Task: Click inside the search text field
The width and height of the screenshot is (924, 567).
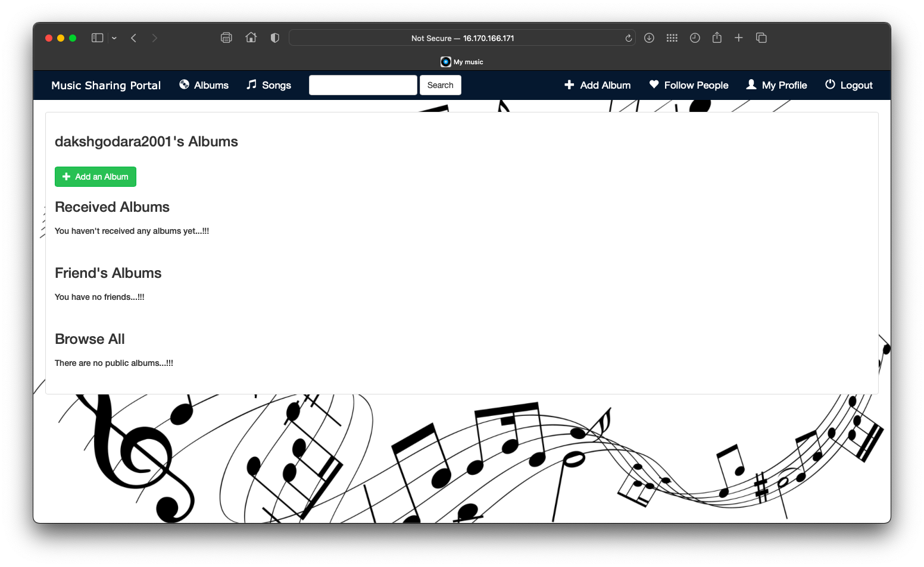Action: point(363,84)
